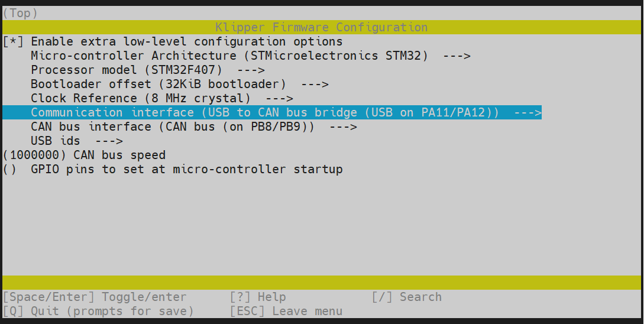Open the CAN bus interface PB8/PB9 option
This screenshot has width=644, height=324.
pos(173,127)
